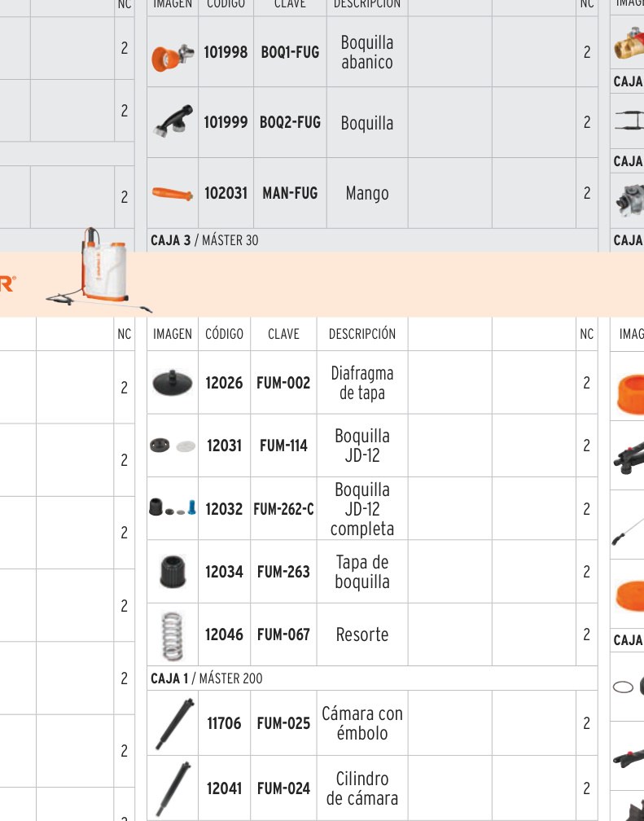The image size is (644, 821).
Task: Click the CÓDIGO header in lower table
Action: 224,334
